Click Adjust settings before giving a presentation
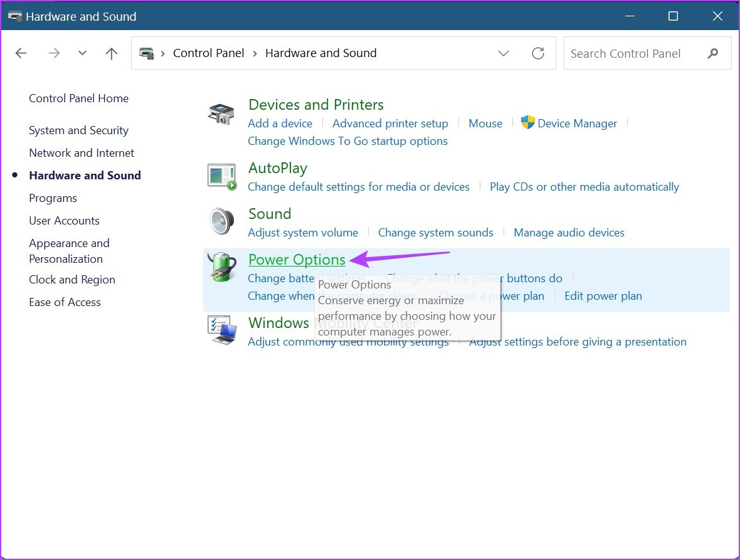740x560 pixels. [x=578, y=342]
